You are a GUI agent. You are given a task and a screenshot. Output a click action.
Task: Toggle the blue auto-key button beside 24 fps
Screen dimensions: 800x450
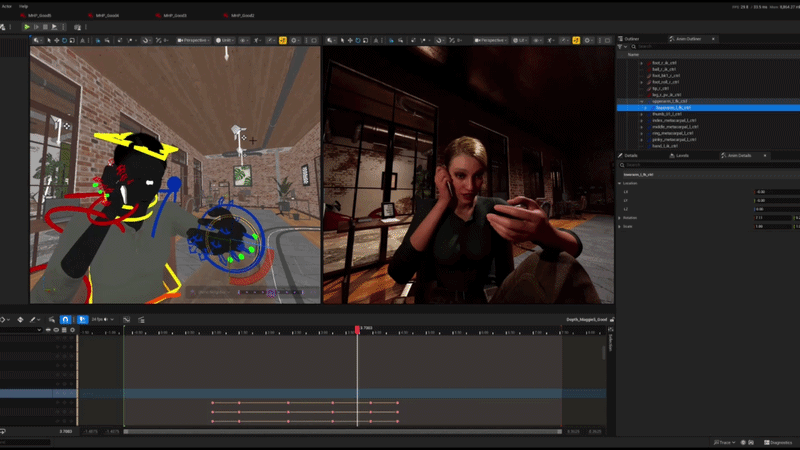tap(82, 319)
